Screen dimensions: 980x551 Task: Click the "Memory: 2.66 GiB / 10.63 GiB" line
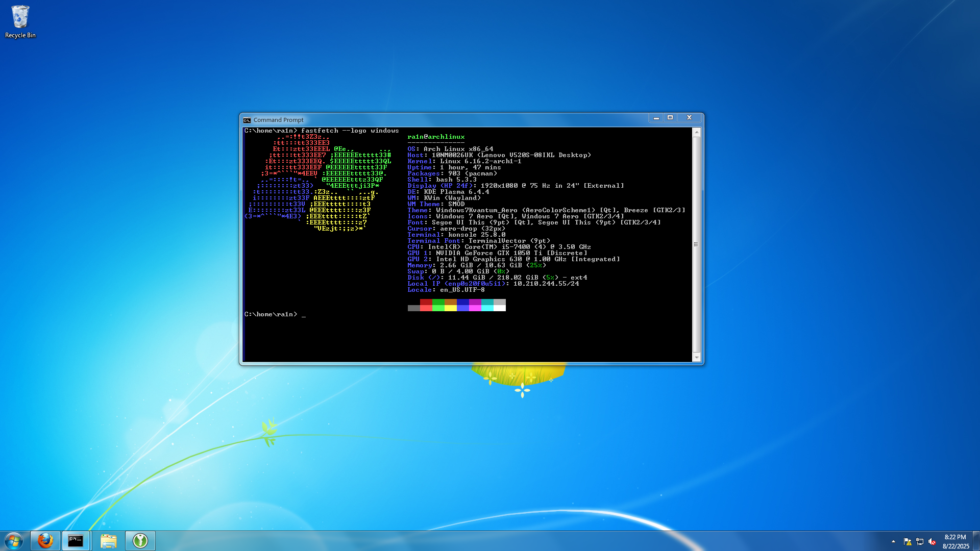pyautogui.click(x=477, y=265)
